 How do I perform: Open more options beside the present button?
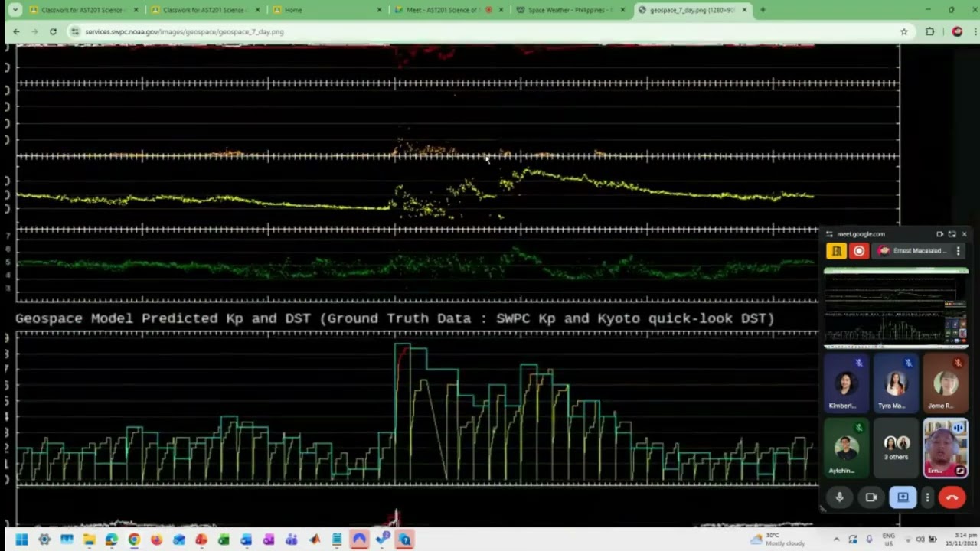coord(927,497)
